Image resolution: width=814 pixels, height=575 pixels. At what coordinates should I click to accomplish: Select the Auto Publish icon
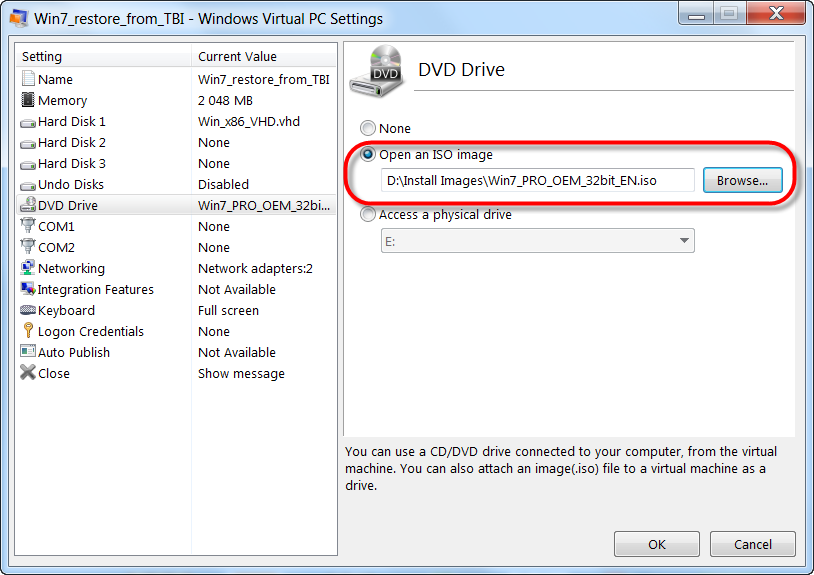tap(28, 351)
